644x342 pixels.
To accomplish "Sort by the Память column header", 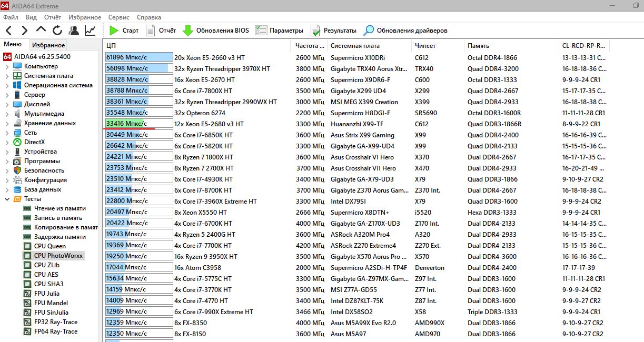I will (x=511, y=46).
